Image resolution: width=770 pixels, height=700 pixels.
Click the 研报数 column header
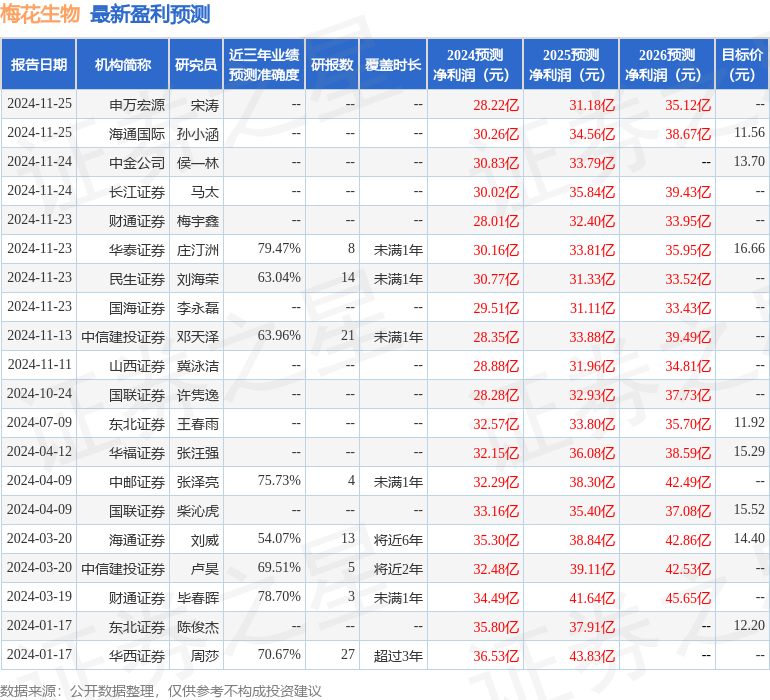pos(332,65)
